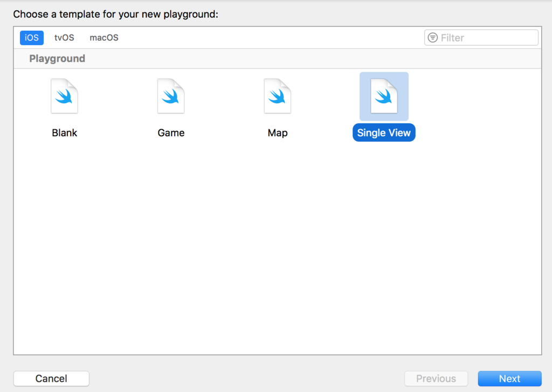The width and height of the screenshot is (552, 392).
Task: Click the Next button
Action: click(509, 379)
